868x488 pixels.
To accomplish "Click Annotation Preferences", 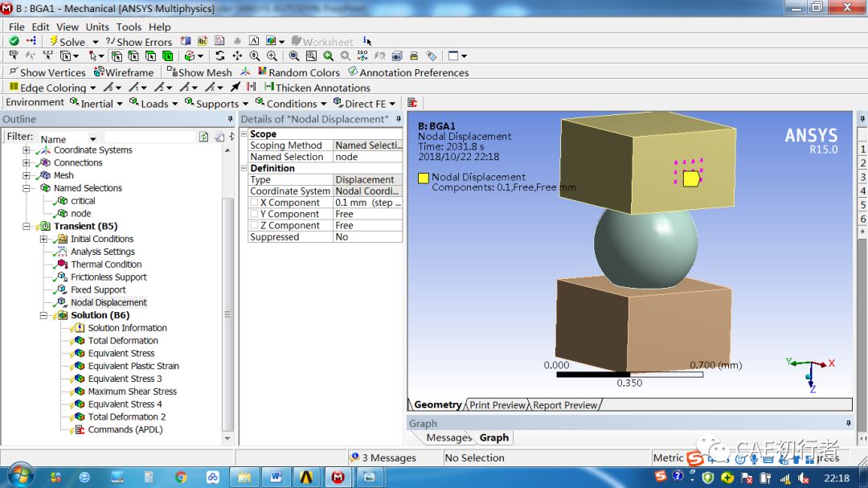I will 408,72.
